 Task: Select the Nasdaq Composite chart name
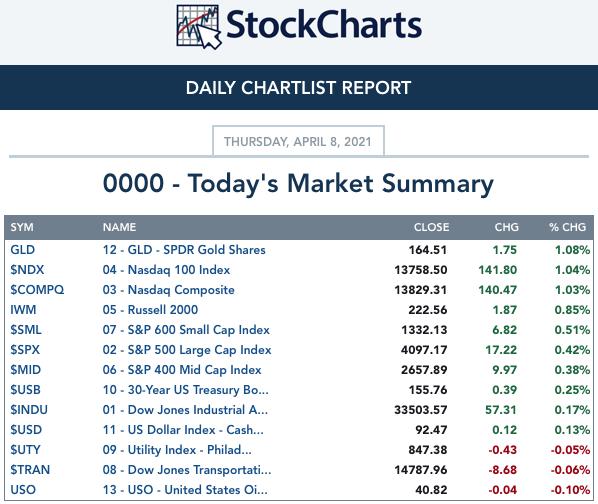pos(169,290)
